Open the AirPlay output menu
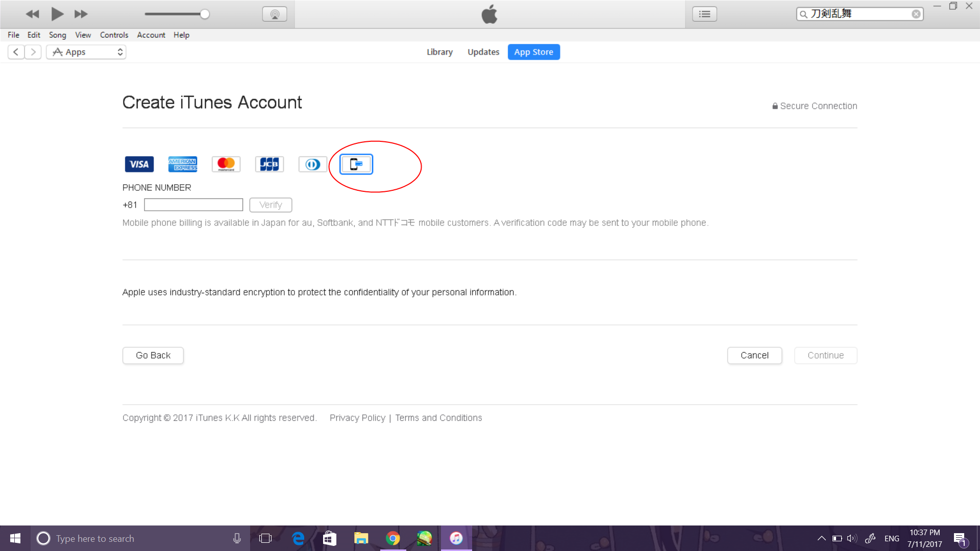Screen dimensions: 980x551 coord(275,14)
